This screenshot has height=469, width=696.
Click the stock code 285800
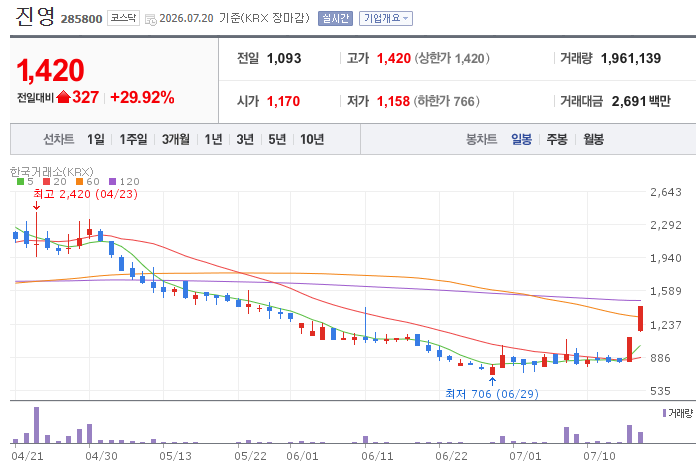pos(81,19)
